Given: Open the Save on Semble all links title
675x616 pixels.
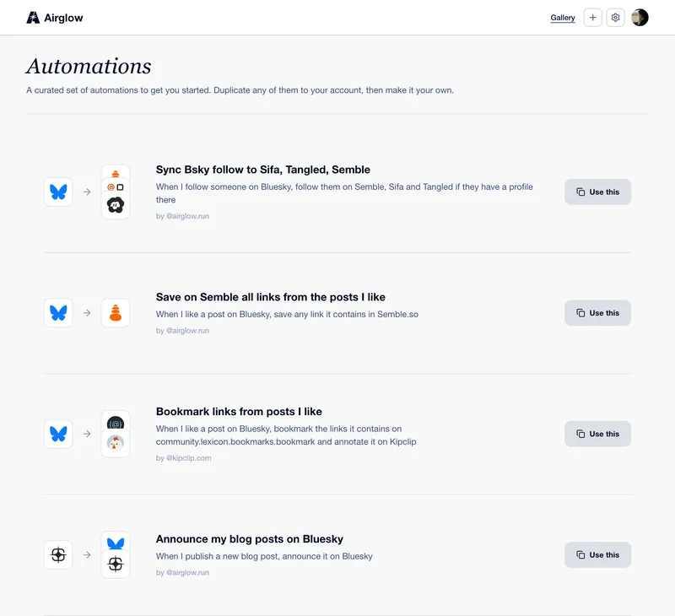Looking at the screenshot, I should (x=270, y=297).
